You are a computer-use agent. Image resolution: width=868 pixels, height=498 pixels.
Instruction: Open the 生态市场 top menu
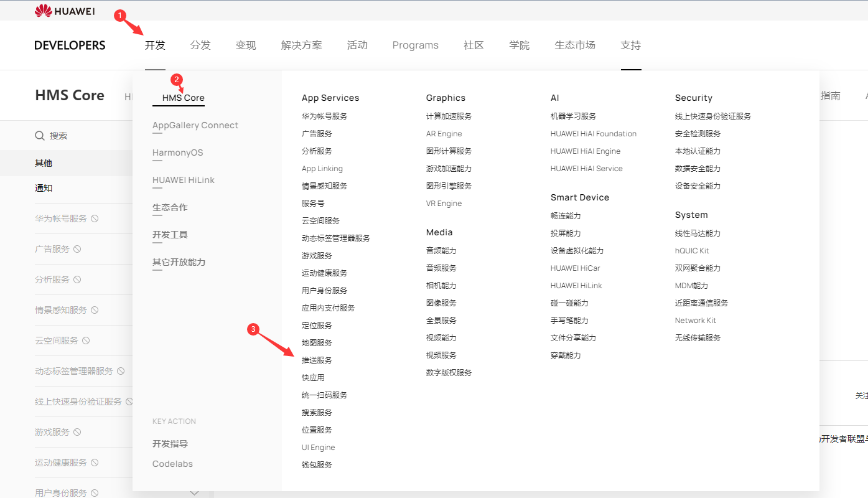point(575,45)
